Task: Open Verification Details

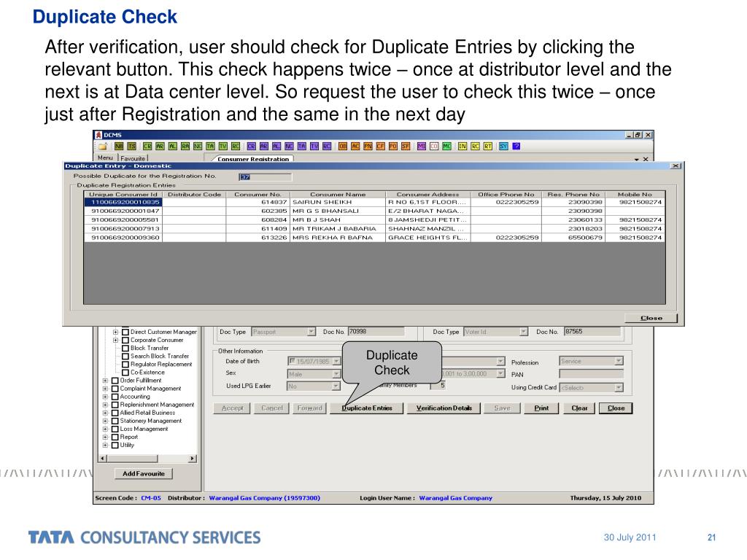Action: tap(444, 408)
